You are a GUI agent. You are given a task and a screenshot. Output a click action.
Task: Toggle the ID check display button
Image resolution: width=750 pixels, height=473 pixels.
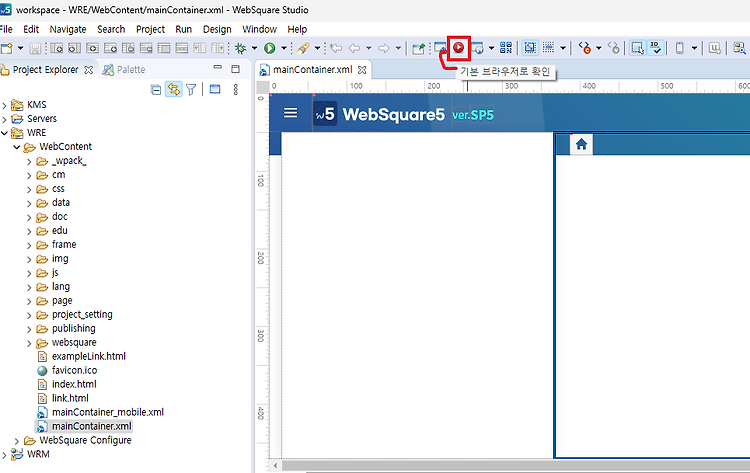(x=655, y=47)
